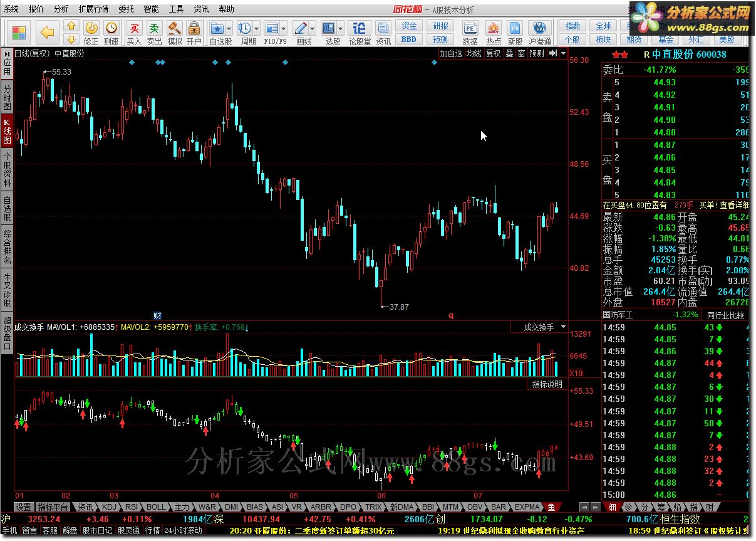Toggle the 复权 price adjustment button
Viewport: 756px width, 541px height.
494,54
